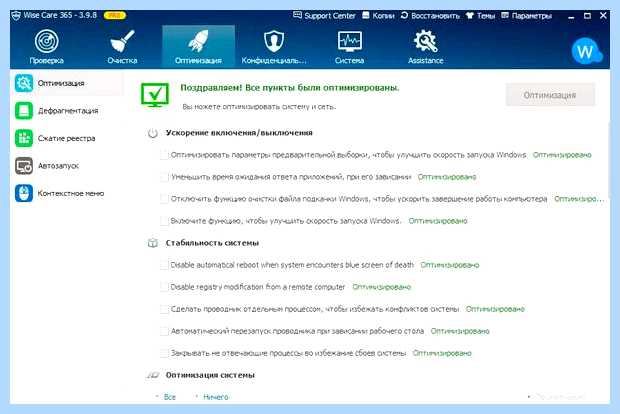Open Копии menu item

(x=383, y=16)
